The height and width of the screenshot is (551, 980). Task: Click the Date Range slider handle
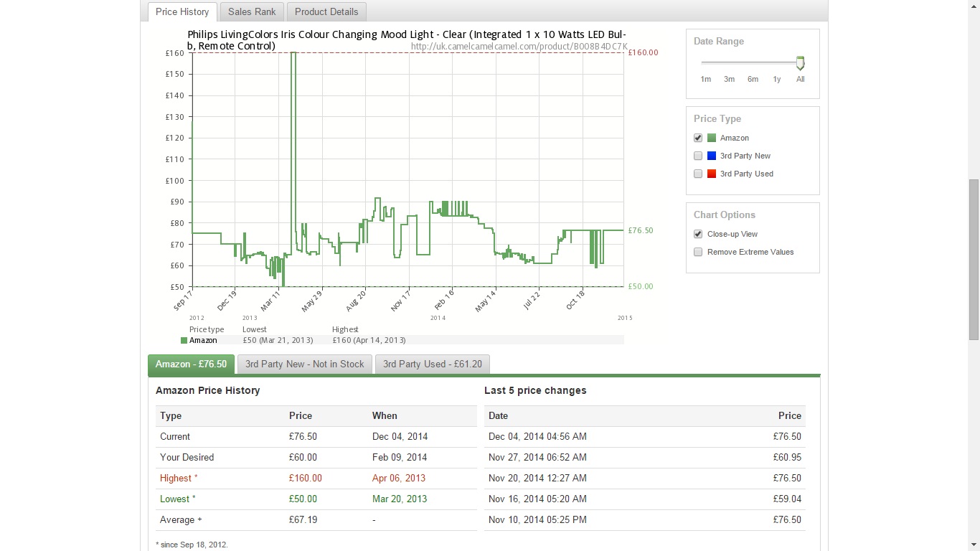(801, 63)
